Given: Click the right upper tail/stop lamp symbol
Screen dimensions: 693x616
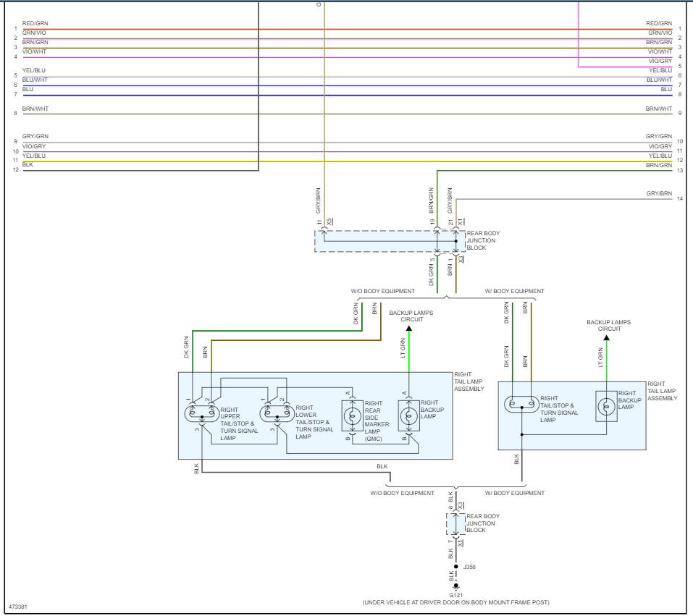Looking at the screenshot, I should point(201,413).
